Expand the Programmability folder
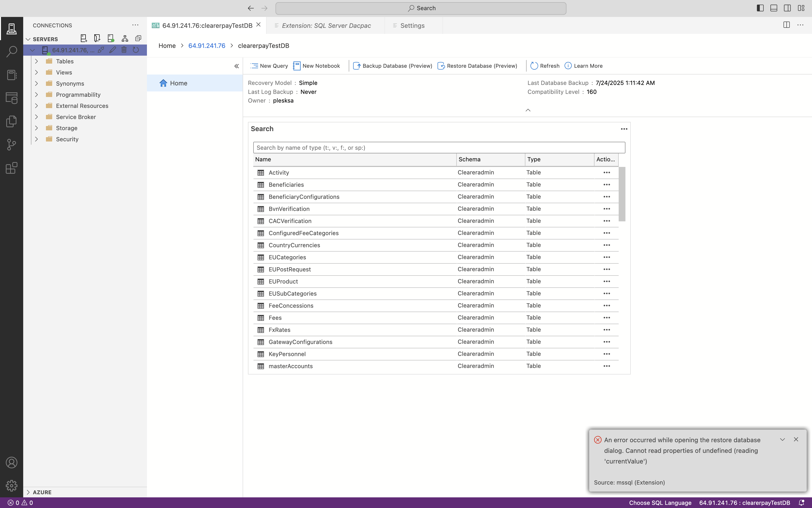The width and height of the screenshot is (812, 508). coord(36,94)
